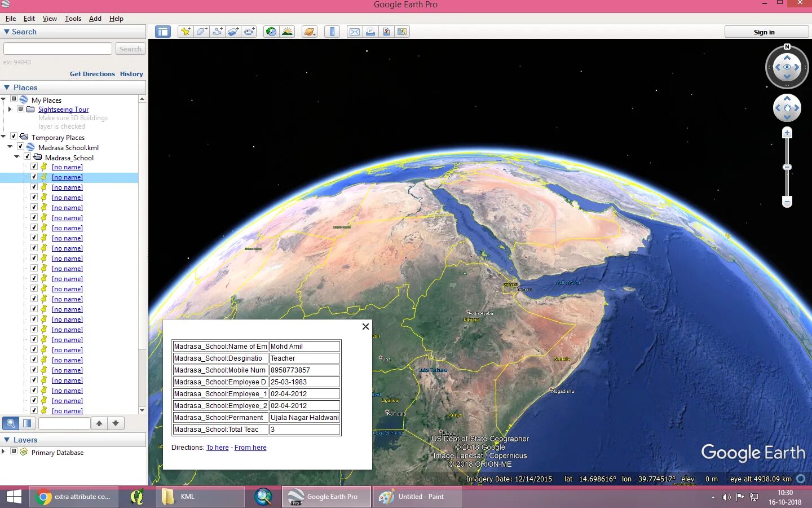Select the View in Google Maps icon
Screen dimensions: 812x508
pos(402,32)
